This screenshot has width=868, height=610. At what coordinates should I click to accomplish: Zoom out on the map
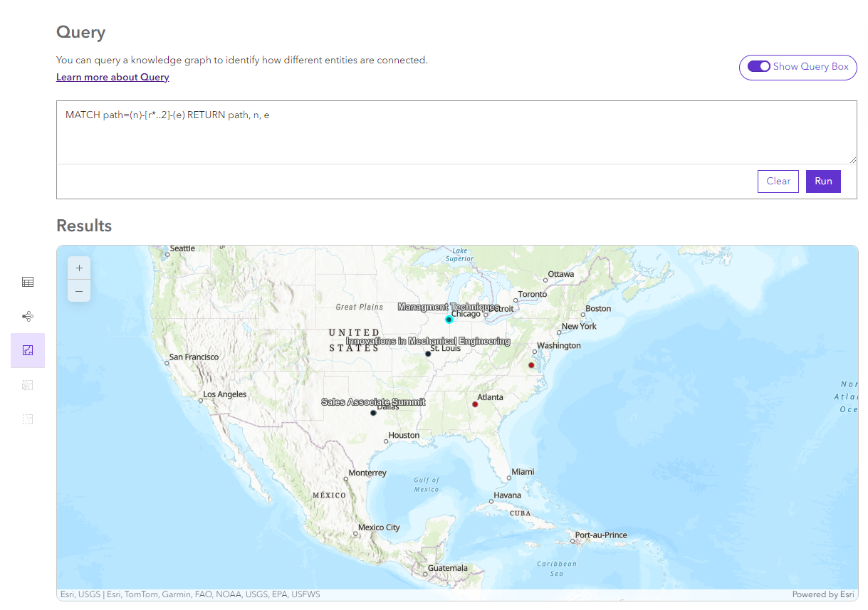(78, 291)
